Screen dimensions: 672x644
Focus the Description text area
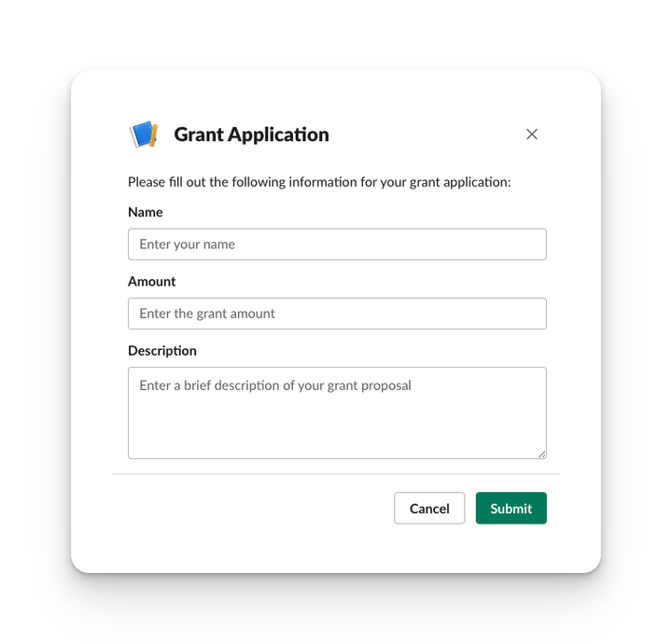click(337, 413)
